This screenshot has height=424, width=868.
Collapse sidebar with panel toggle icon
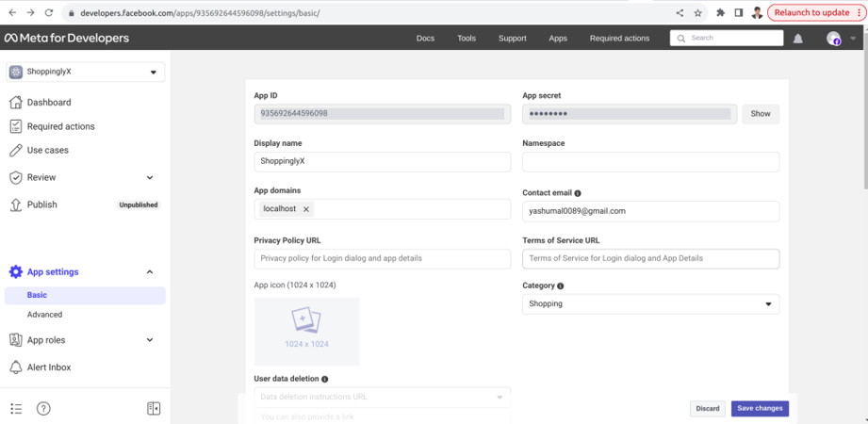(154, 409)
